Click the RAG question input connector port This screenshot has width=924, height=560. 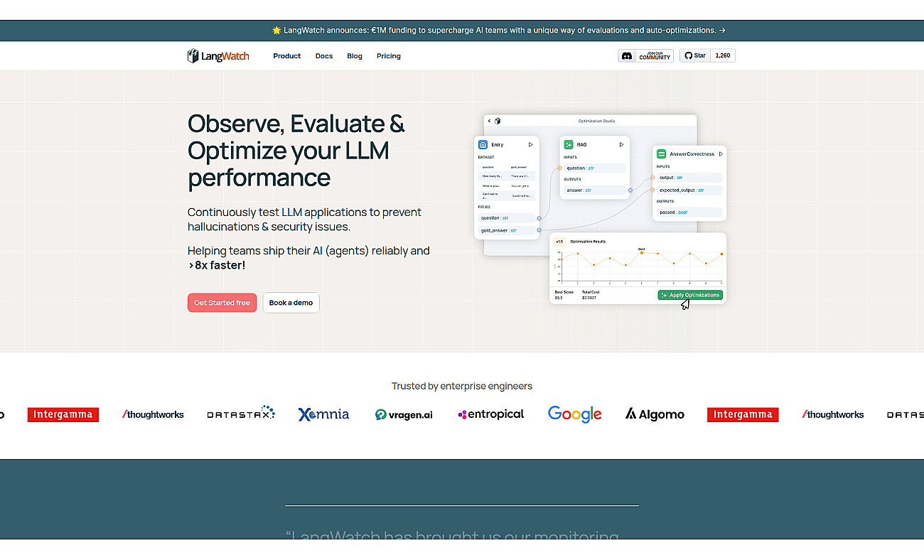click(x=560, y=168)
